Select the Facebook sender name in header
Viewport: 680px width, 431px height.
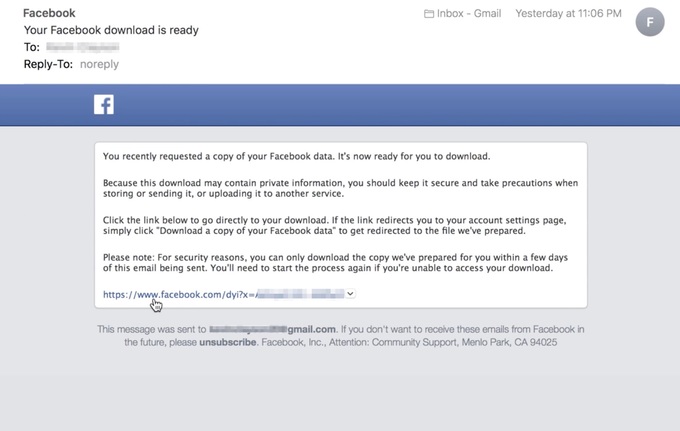coord(49,14)
